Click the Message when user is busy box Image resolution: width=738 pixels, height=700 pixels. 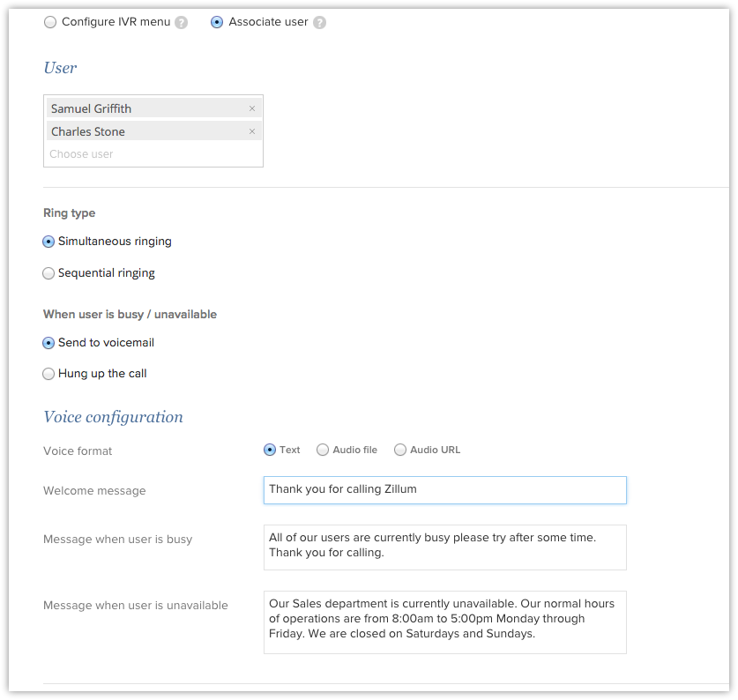coord(444,547)
